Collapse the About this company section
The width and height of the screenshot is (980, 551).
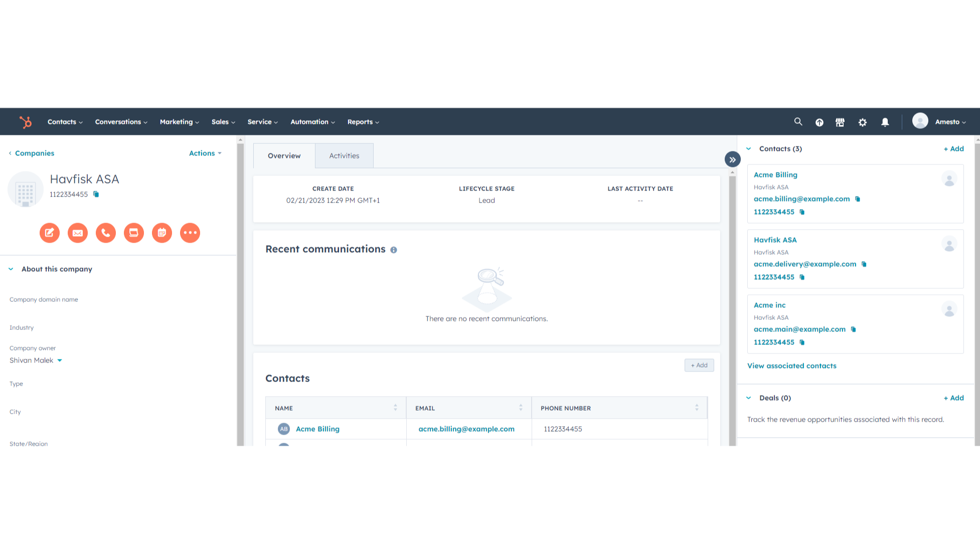click(11, 269)
